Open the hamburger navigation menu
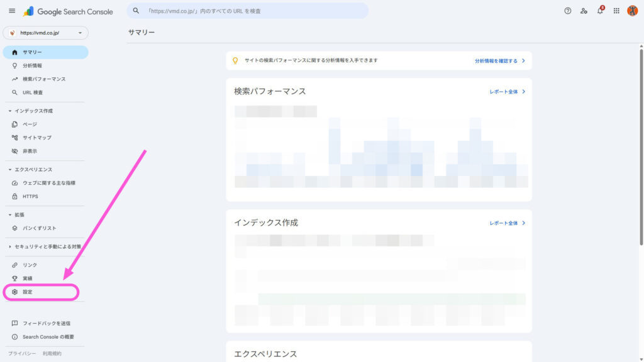This screenshot has height=362, width=644. click(x=11, y=10)
